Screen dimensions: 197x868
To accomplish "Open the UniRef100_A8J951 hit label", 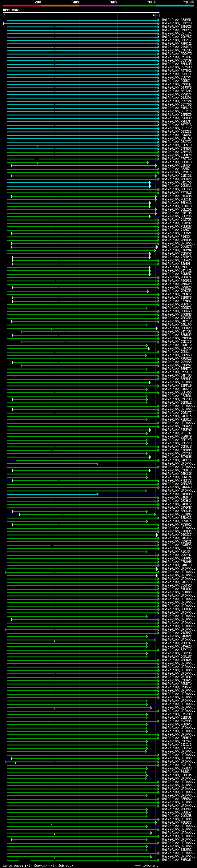I will [177, 20].
